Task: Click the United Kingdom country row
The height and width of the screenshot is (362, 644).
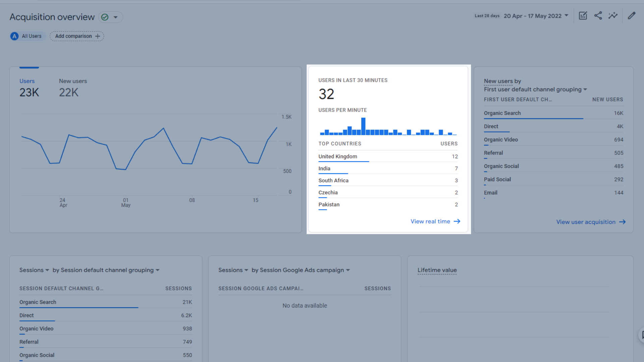Action: (x=388, y=157)
